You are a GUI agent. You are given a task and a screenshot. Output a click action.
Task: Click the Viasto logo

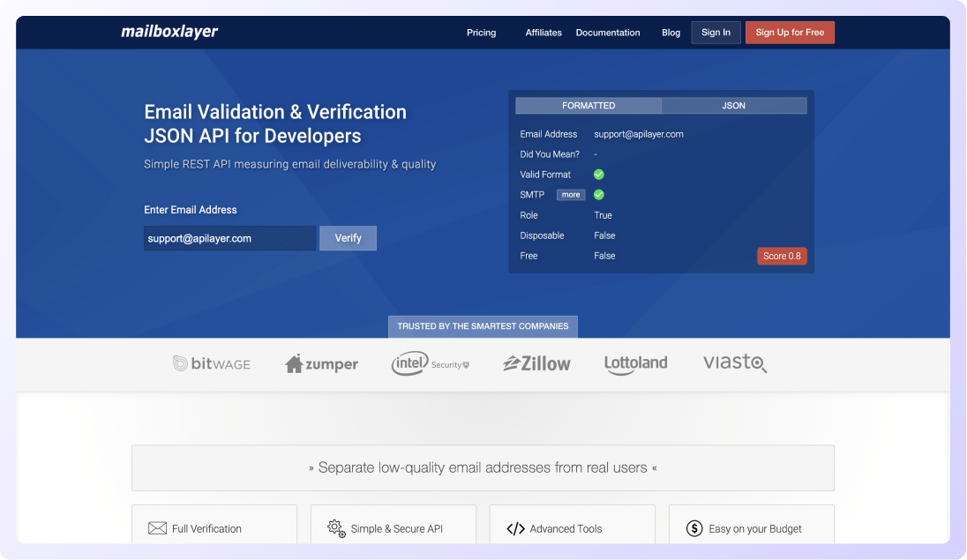tap(735, 363)
